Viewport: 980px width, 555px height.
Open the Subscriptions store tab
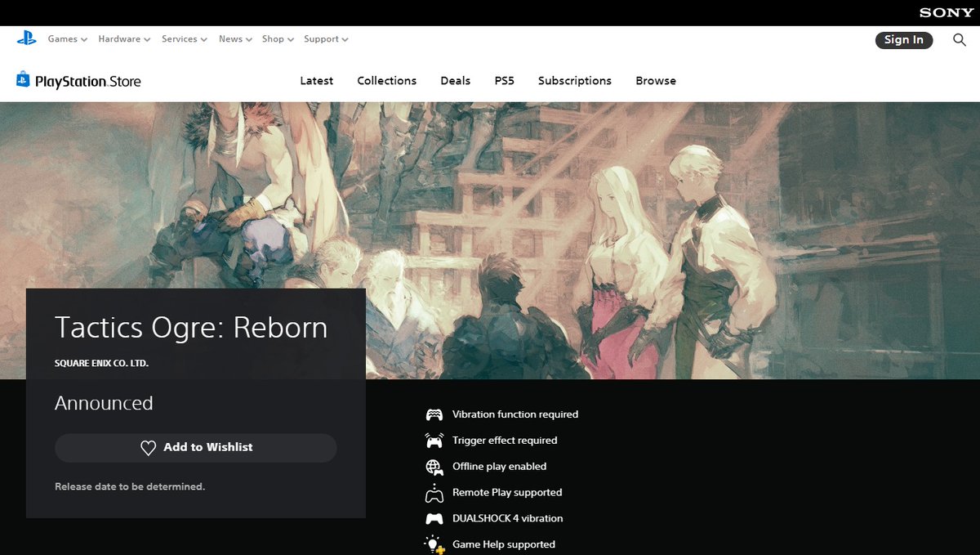pyautogui.click(x=574, y=81)
